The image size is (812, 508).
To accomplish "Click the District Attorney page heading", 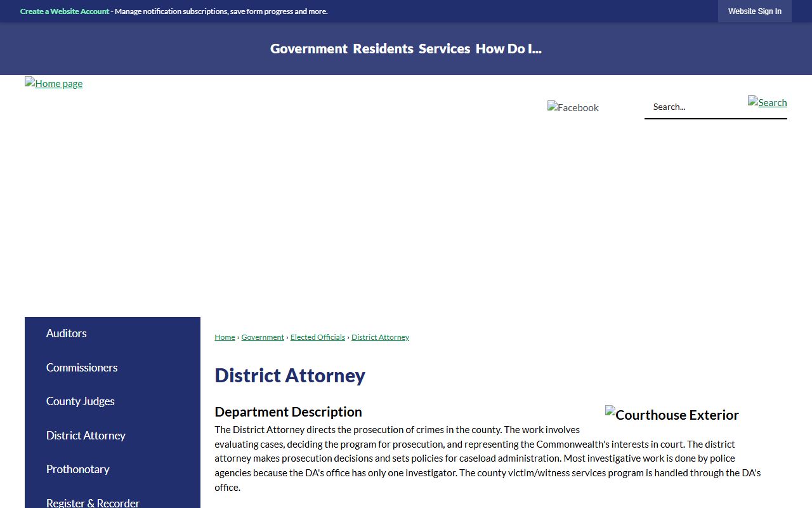I will click(290, 375).
